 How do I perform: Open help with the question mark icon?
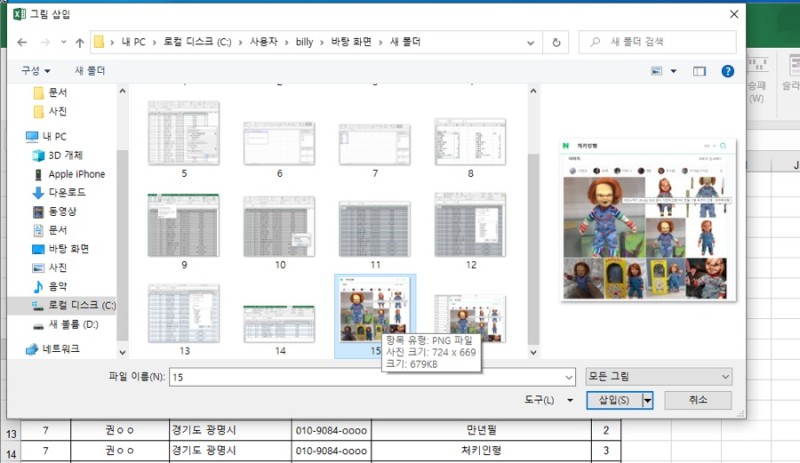click(728, 71)
